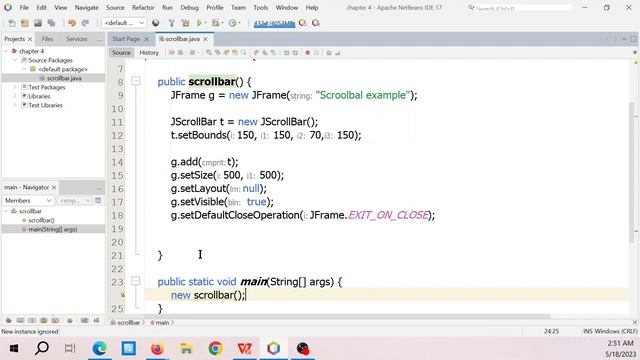
Task: Close the Start Page tab
Action: coord(147,39)
